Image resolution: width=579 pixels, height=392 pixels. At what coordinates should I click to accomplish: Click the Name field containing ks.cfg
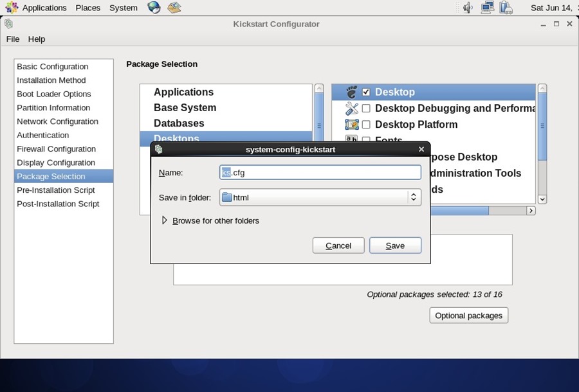[320, 172]
